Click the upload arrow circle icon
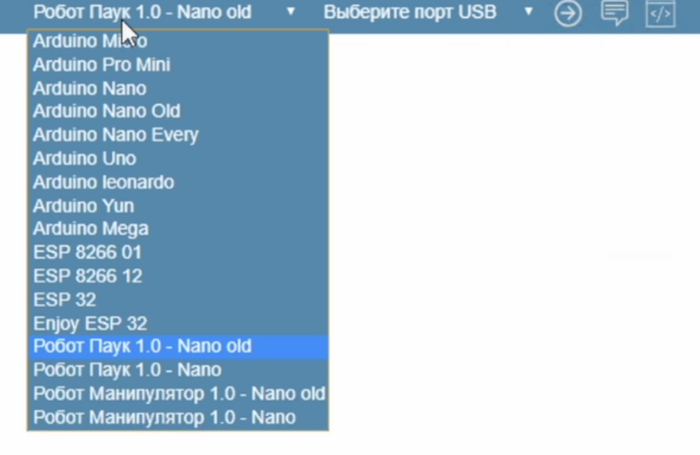 pyautogui.click(x=568, y=14)
